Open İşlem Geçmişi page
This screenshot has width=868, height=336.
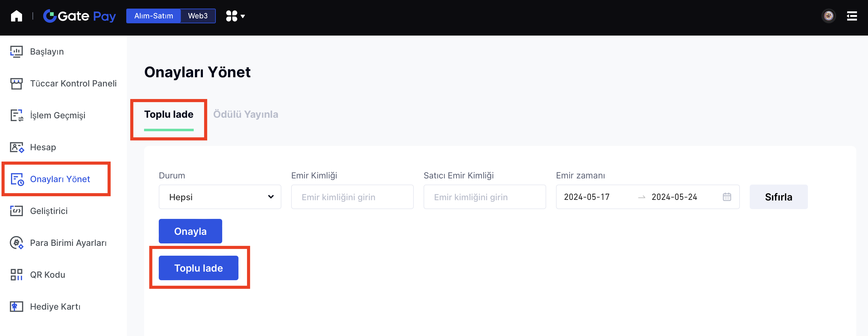(58, 115)
